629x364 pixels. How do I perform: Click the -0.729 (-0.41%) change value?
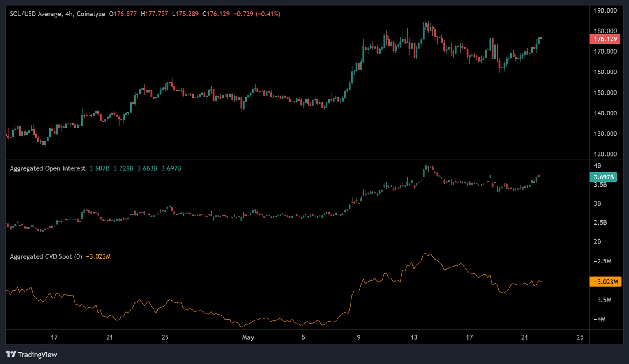pyautogui.click(x=257, y=14)
